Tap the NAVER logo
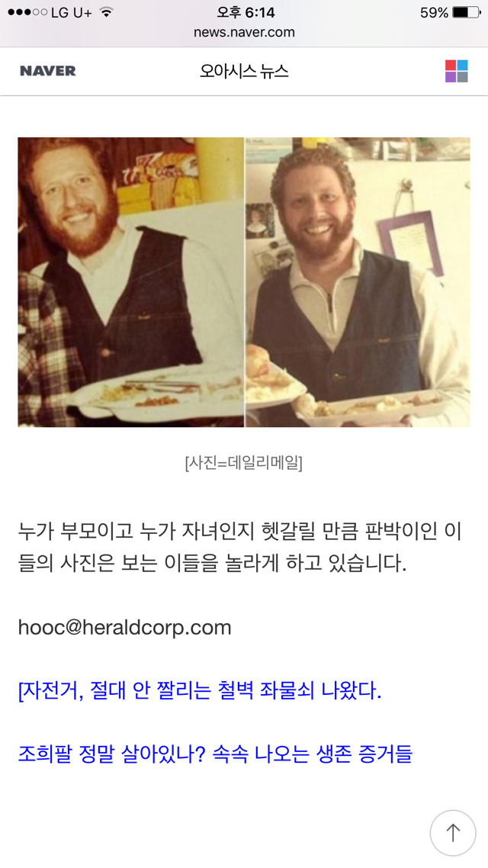Image resolution: width=488 pixels, height=868 pixels. click(47, 71)
